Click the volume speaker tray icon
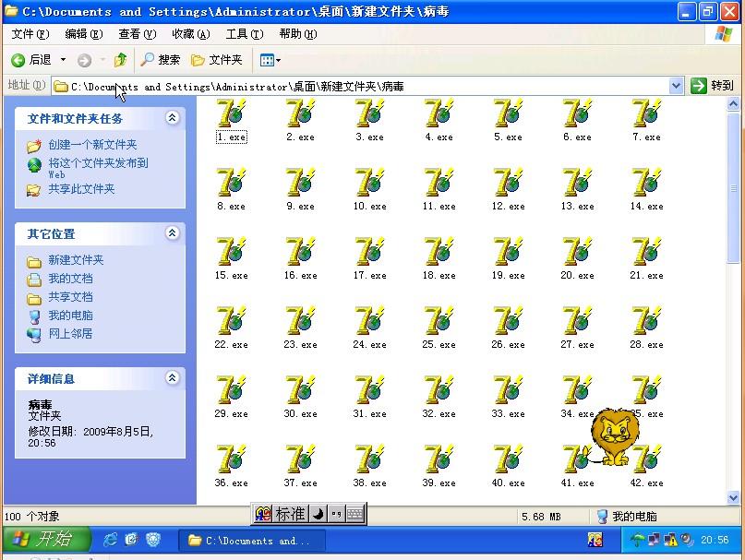745x560 pixels. [687, 540]
